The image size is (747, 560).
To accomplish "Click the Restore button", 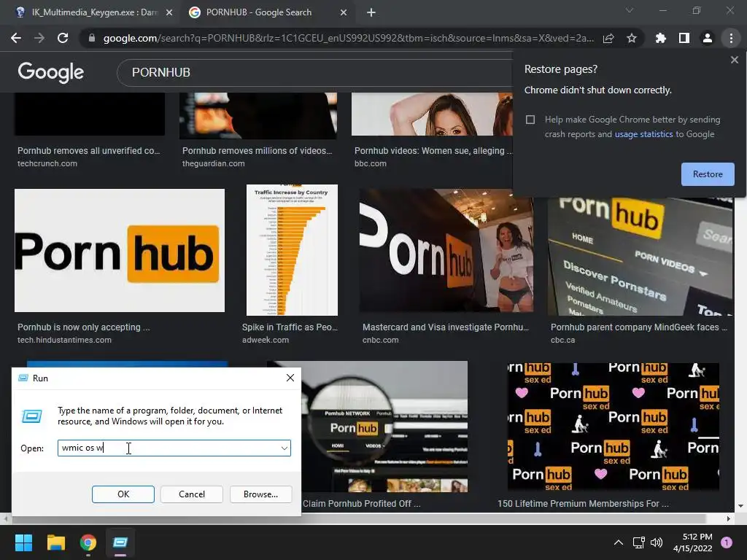I will (708, 174).
